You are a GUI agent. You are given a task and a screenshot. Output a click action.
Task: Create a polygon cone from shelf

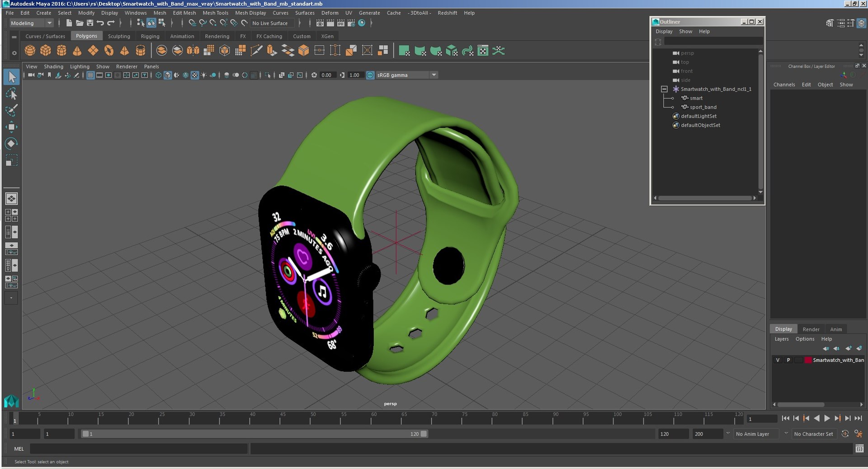(x=77, y=51)
